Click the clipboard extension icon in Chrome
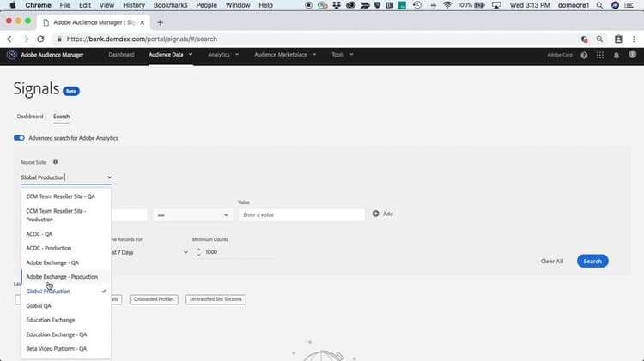The width and height of the screenshot is (644, 361). coord(618,39)
